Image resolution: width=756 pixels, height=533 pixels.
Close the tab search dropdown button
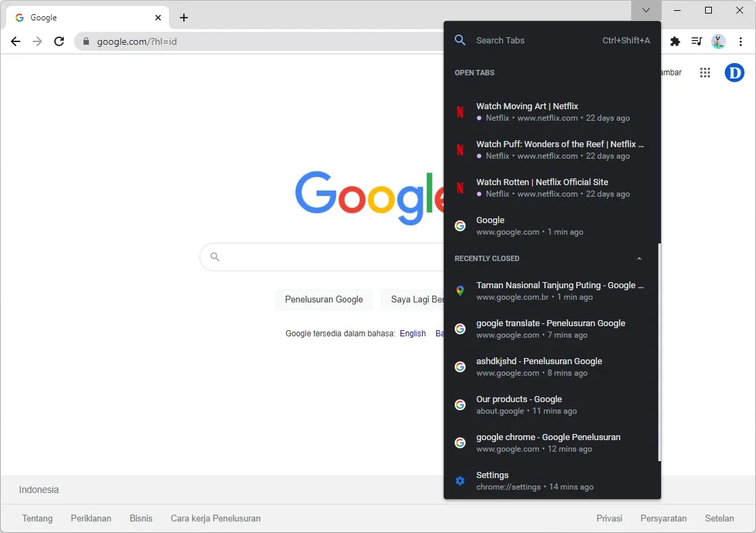tap(646, 10)
